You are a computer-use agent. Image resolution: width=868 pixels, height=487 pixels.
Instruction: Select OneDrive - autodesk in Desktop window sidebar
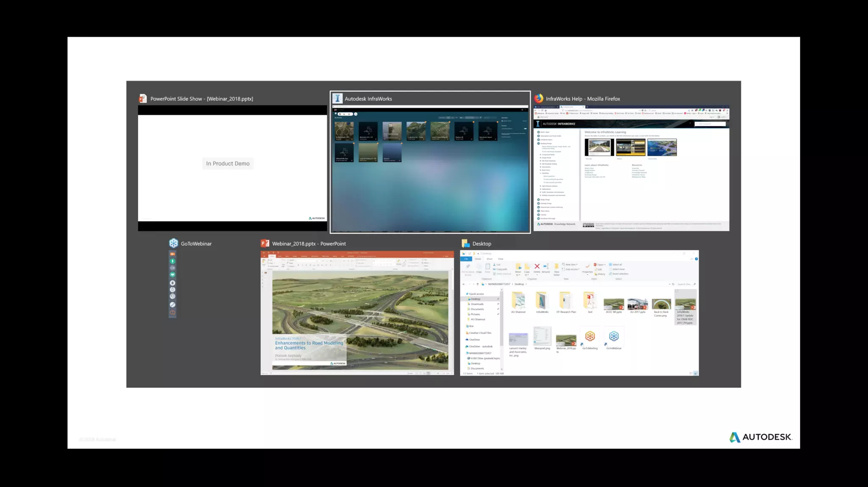pos(479,346)
